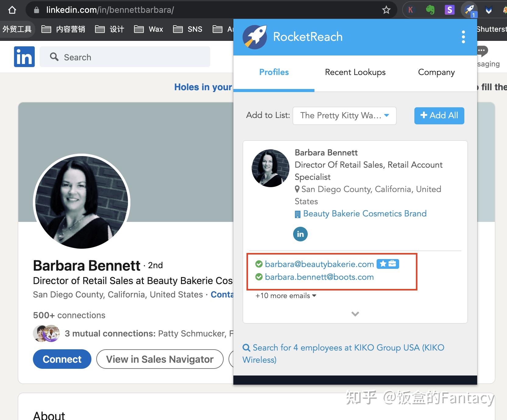
Task: Click the browser home icon
Action: tap(12, 10)
